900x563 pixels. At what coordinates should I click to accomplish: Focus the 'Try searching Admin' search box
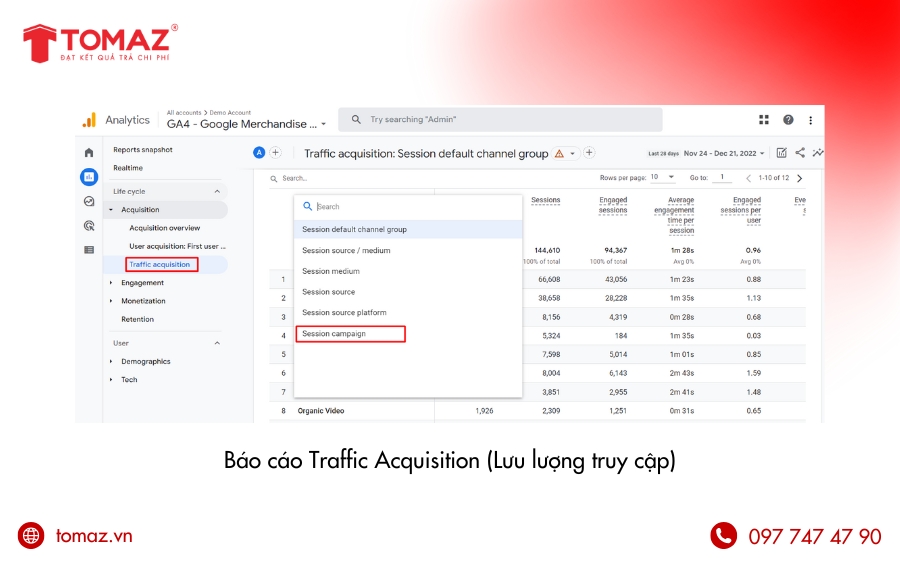tap(501, 119)
